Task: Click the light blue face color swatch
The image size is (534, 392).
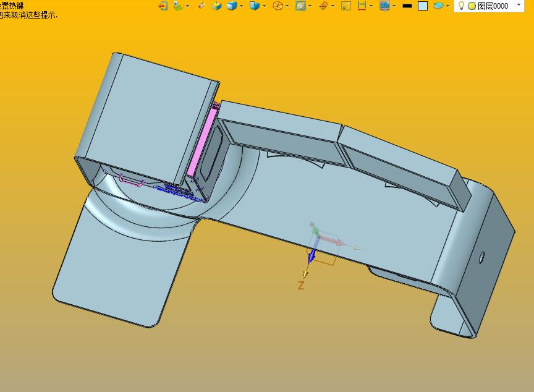Action: pyautogui.click(x=423, y=6)
